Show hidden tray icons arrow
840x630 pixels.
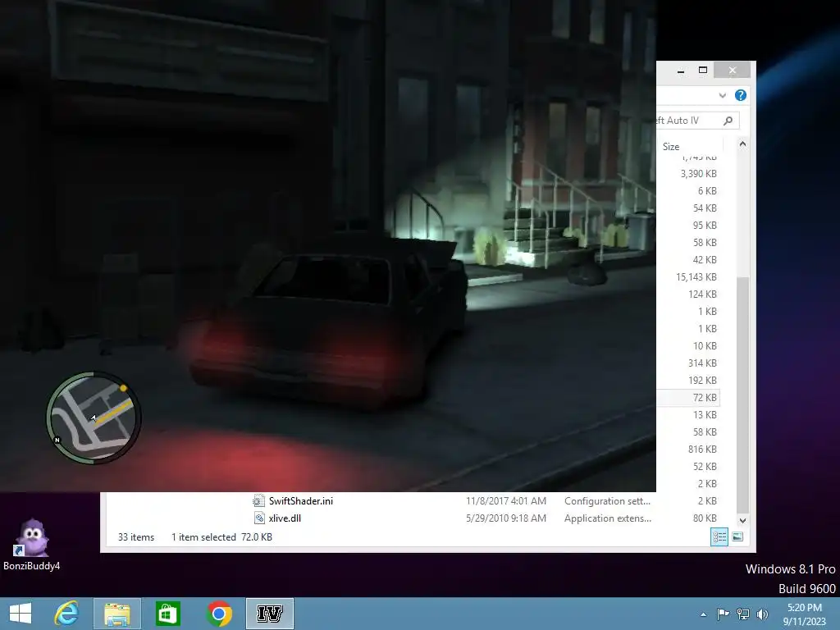click(703, 614)
